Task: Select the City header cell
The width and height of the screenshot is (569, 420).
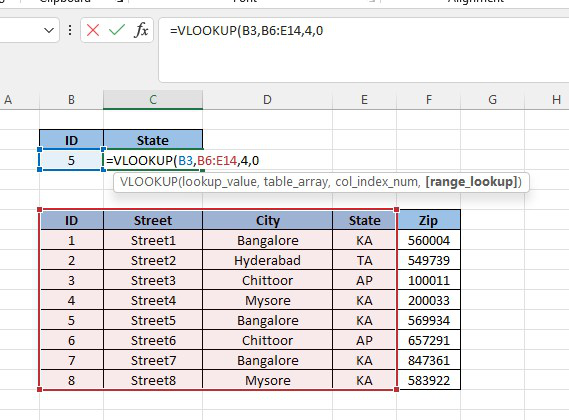Action: coord(267,220)
